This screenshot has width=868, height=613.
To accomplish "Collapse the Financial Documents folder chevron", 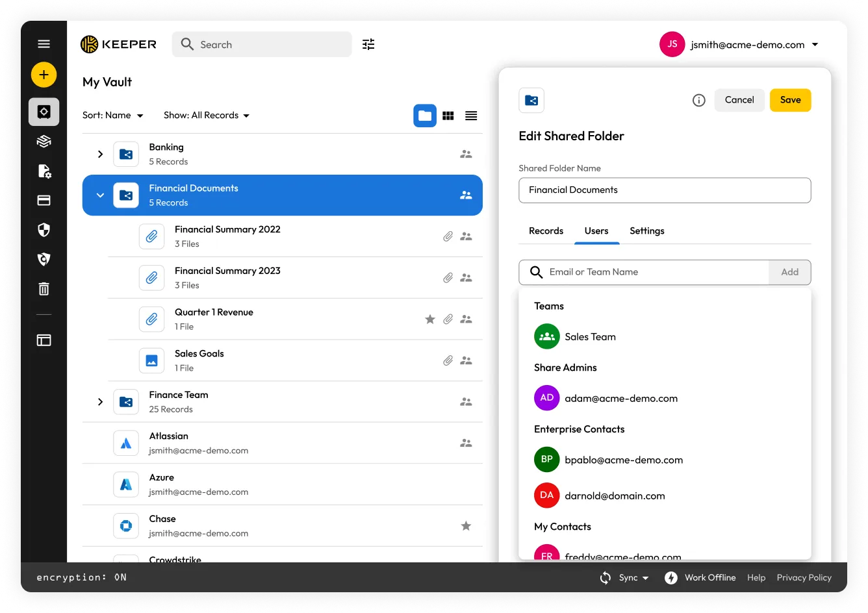I will tap(100, 195).
